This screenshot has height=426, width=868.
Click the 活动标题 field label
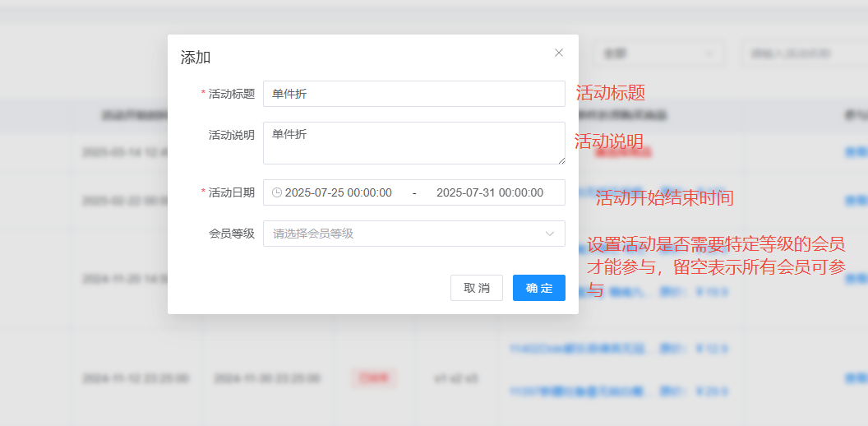click(x=231, y=94)
